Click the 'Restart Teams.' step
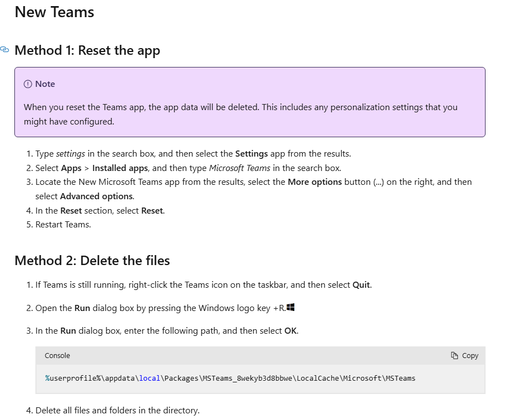The image size is (506, 420). [63, 225]
